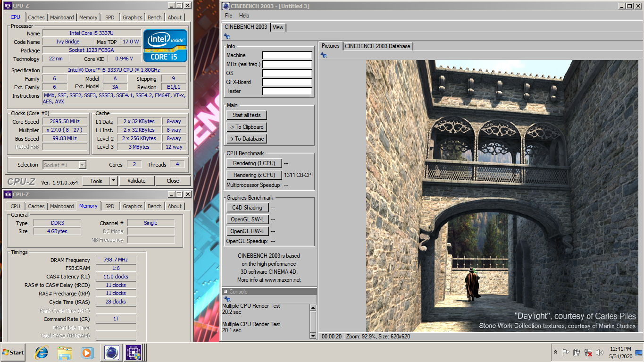Click the Machine input field
Viewport: 644px width, 362px height.
click(x=287, y=55)
